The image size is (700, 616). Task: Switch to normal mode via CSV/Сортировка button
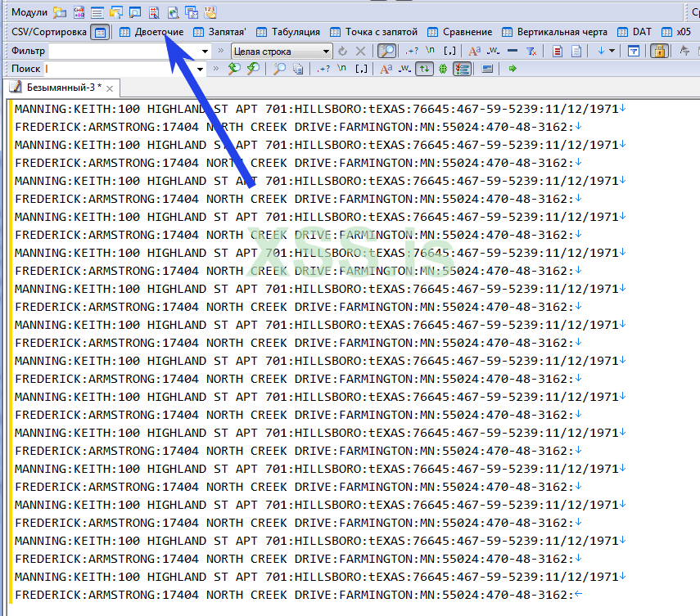(x=100, y=32)
